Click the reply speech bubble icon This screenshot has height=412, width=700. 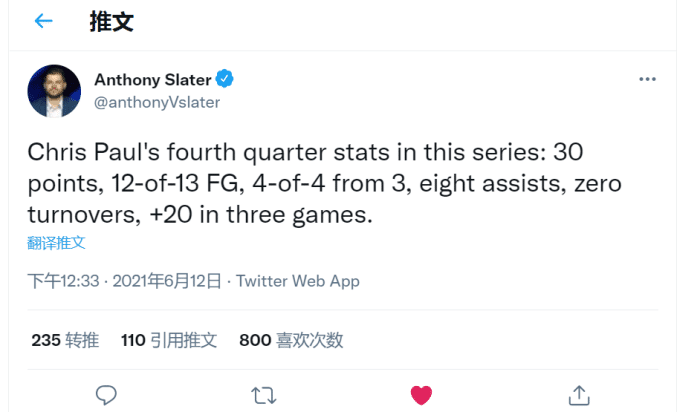tap(106, 395)
